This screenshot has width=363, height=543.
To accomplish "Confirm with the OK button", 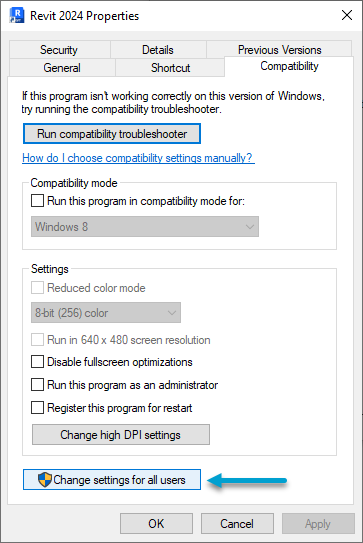I will coord(156,523).
